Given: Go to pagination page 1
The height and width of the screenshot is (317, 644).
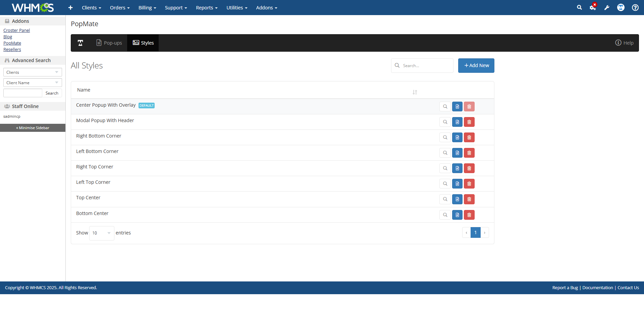Looking at the screenshot, I should 476,232.
